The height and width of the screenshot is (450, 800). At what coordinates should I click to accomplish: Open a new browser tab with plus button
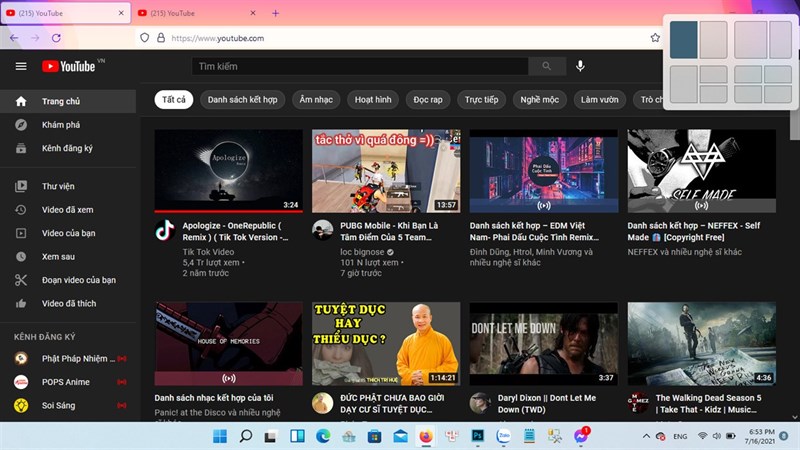click(276, 13)
